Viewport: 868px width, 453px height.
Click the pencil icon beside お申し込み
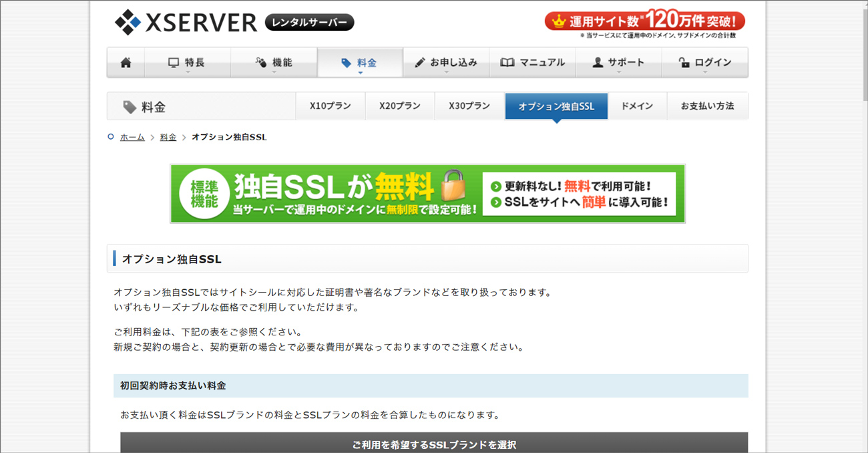click(x=420, y=63)
